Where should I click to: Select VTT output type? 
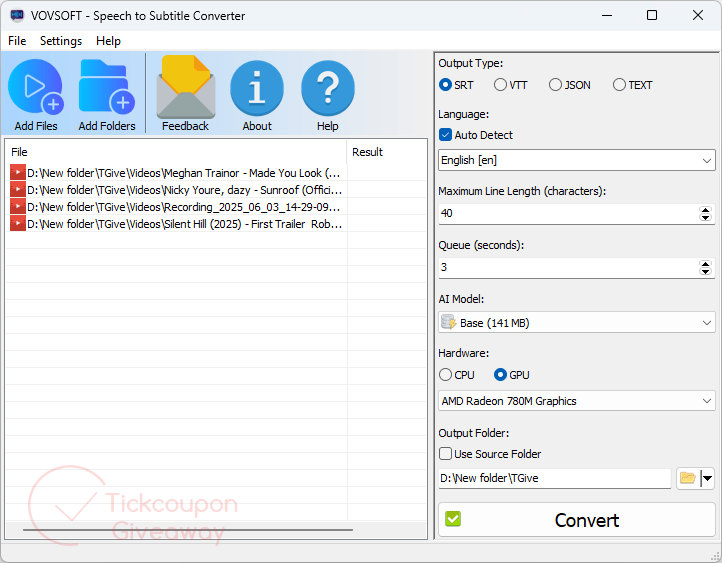500,85
